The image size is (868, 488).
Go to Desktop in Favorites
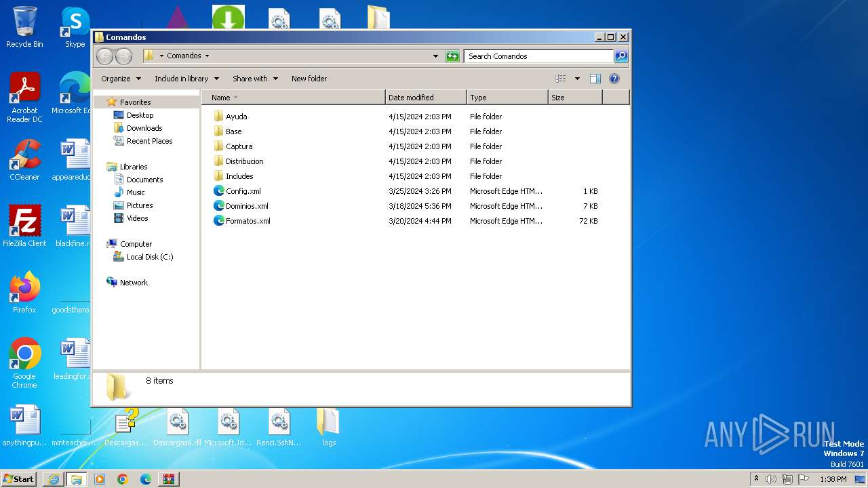tap(140, 115)
